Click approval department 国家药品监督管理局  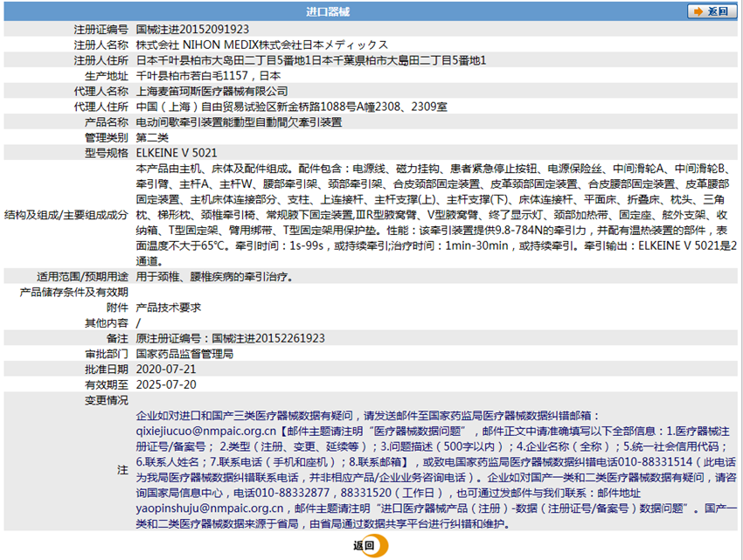point(184,354)
